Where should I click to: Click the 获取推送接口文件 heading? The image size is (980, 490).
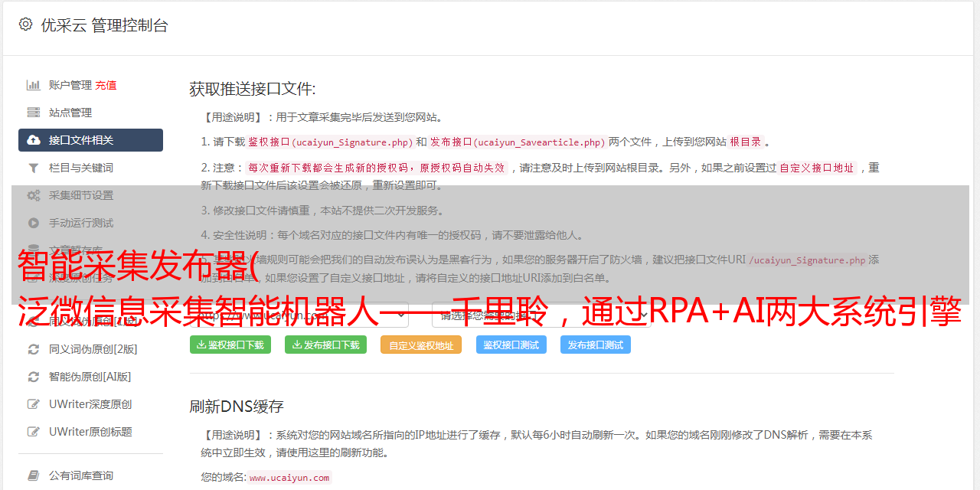tap(253, 89)
